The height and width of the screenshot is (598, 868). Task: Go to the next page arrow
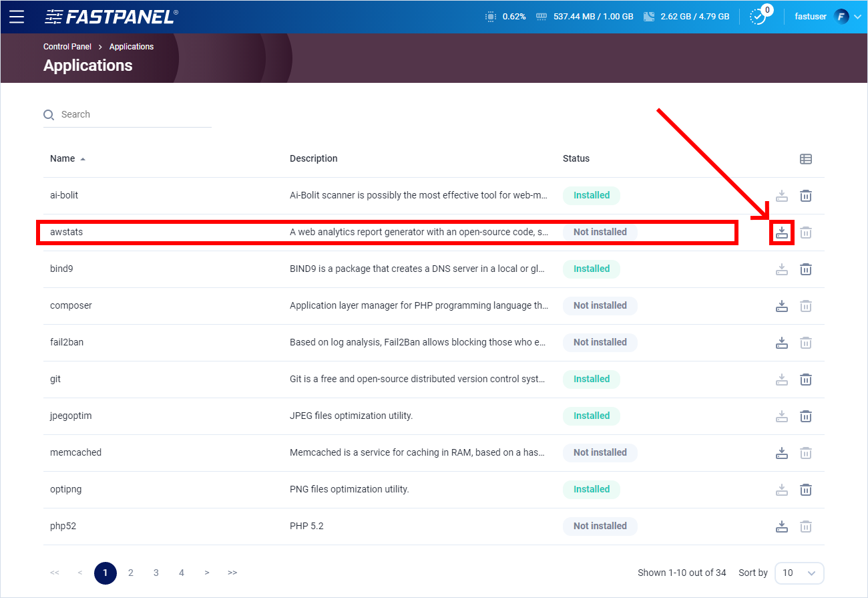click(x=207, y=573)
